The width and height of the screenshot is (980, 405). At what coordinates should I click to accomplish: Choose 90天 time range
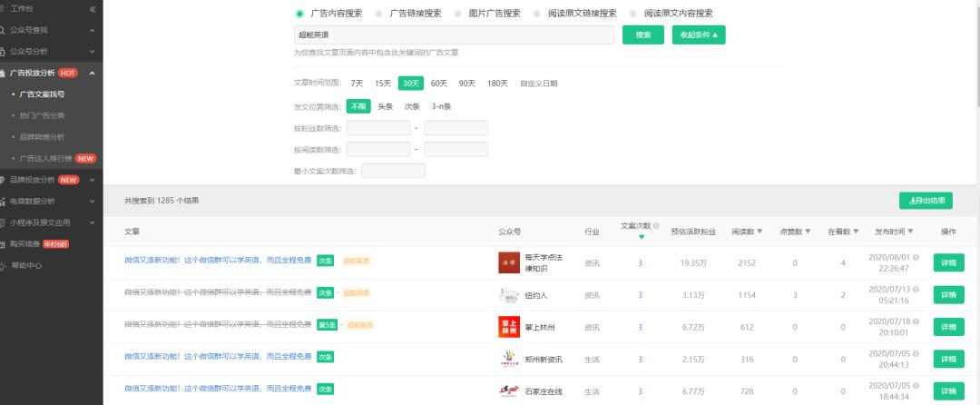pos(467,84)
